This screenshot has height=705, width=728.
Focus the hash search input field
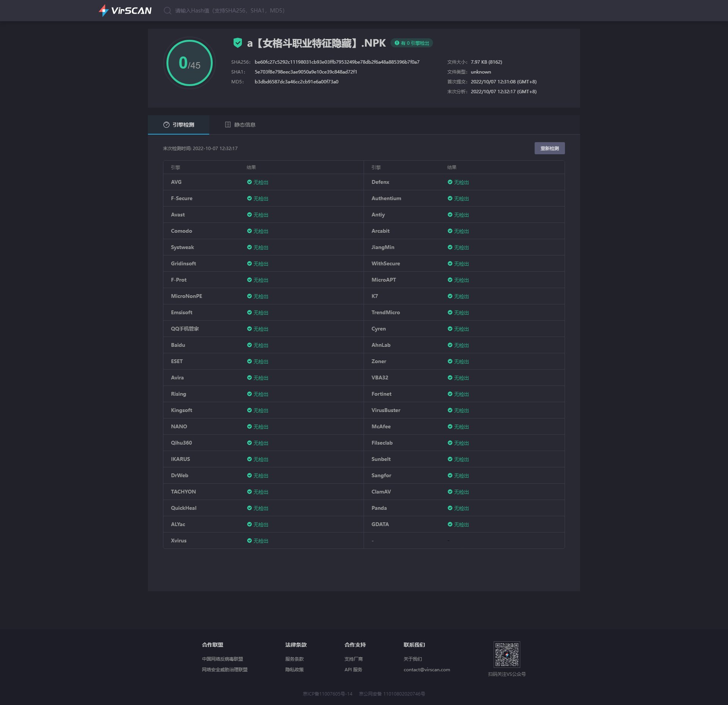point(230,11)
